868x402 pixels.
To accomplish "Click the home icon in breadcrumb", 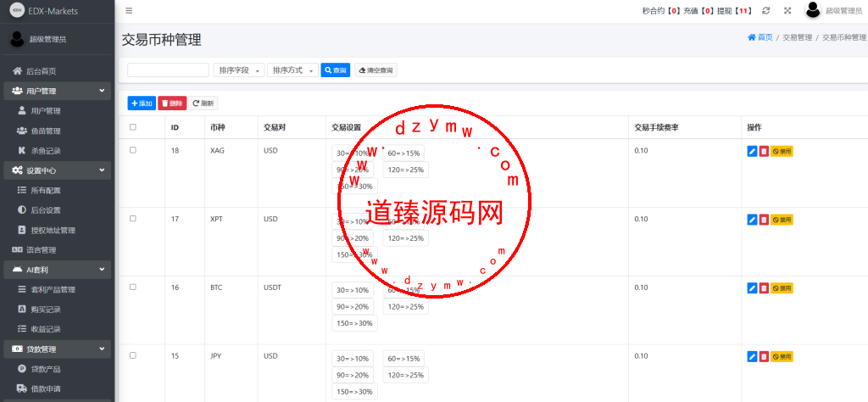I will tap(751, 37).
